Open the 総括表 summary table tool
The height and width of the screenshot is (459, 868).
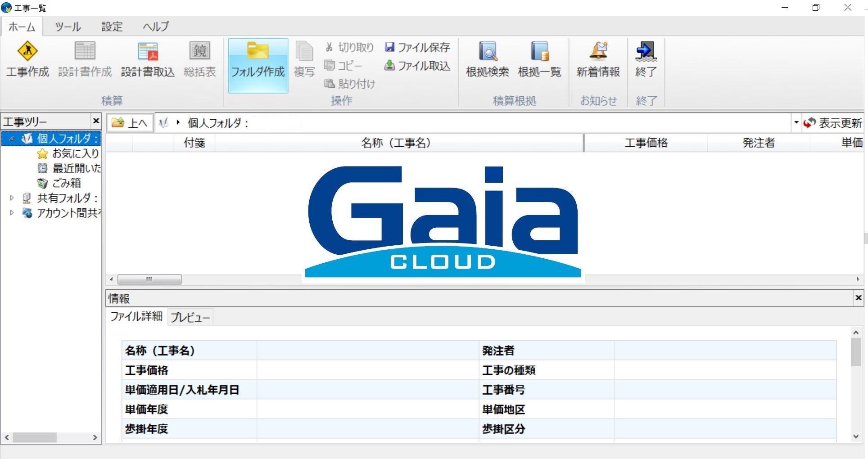click(x=200, y=60)
